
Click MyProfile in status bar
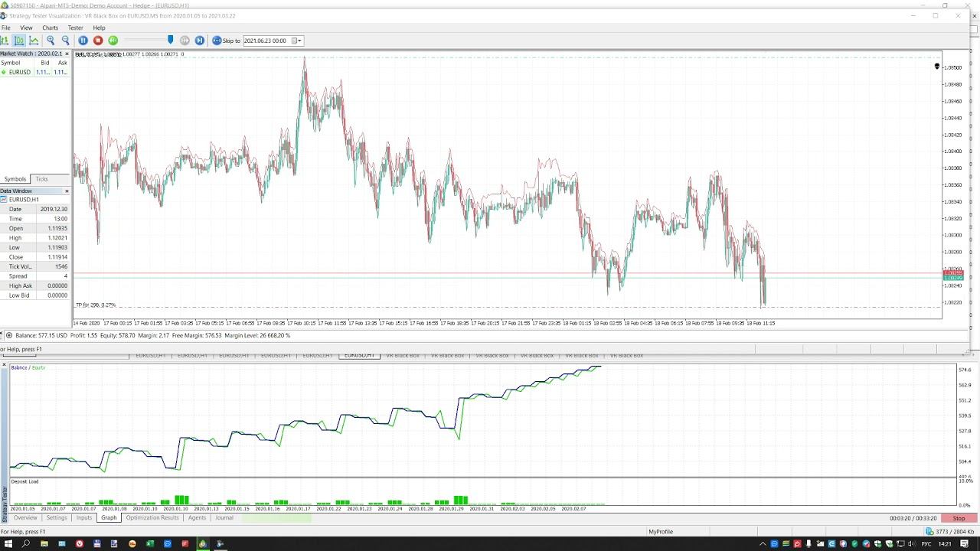[661, 532]
